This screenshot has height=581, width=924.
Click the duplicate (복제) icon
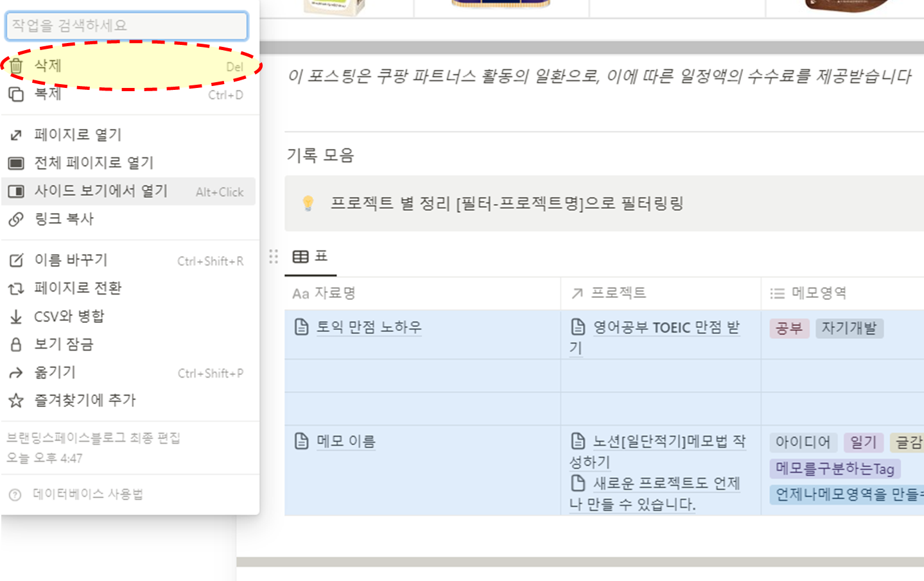tap(16, 94)
